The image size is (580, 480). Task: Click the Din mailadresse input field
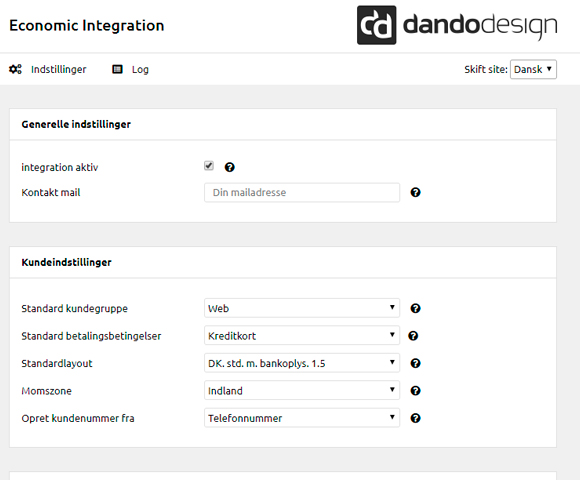302,192
